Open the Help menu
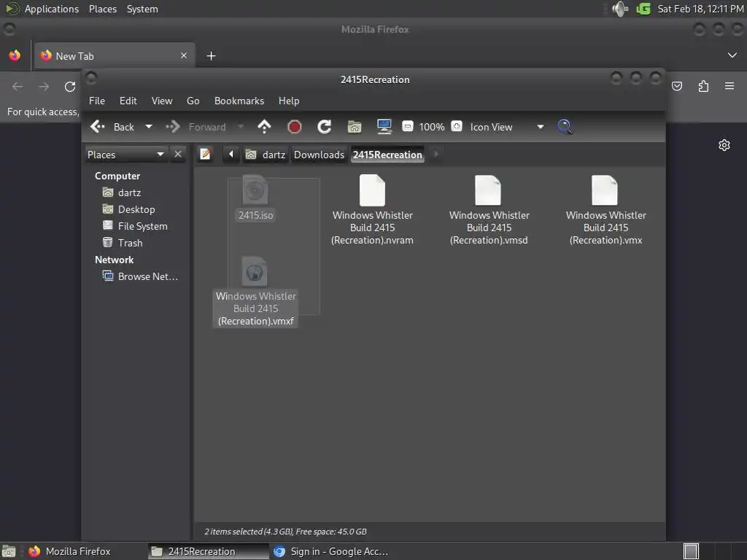This screenshot has width=747, height=560. 289,101
